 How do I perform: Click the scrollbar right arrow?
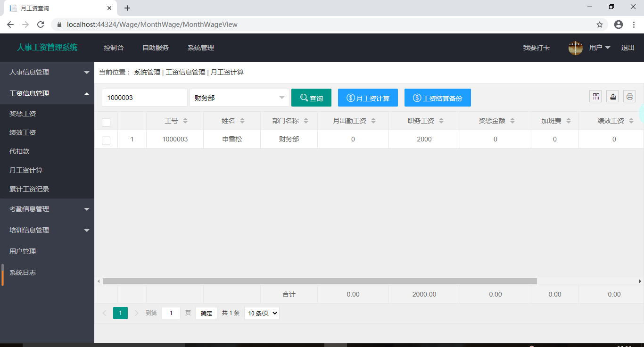click(x=640, y=281)
